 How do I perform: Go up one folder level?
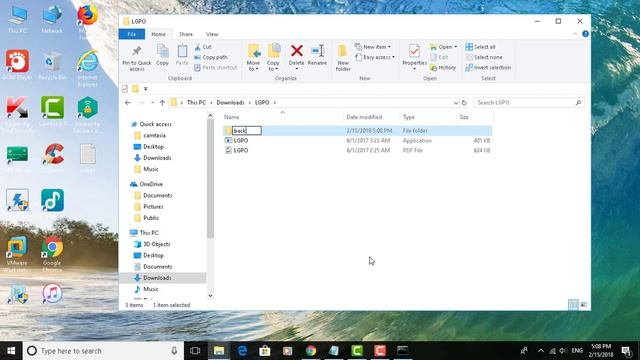(162, 102)
